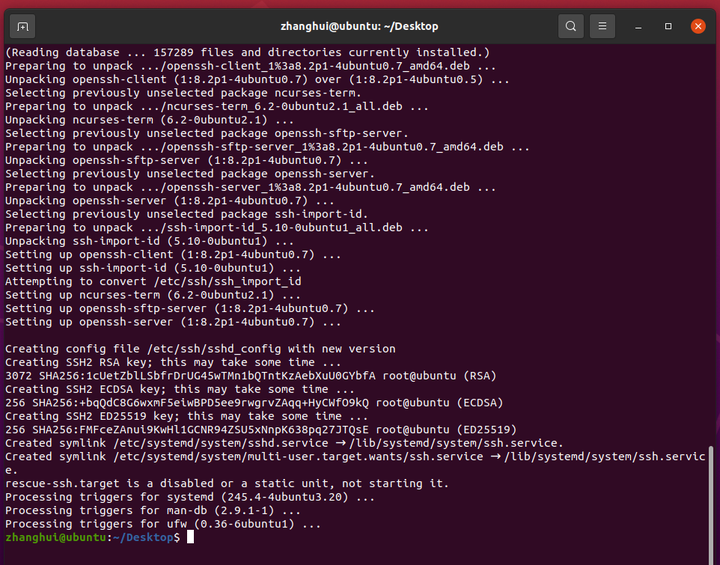Click 'Preparing to unpack .../openssh-server_1%3a8.2p1' line

tap(251, 187)
